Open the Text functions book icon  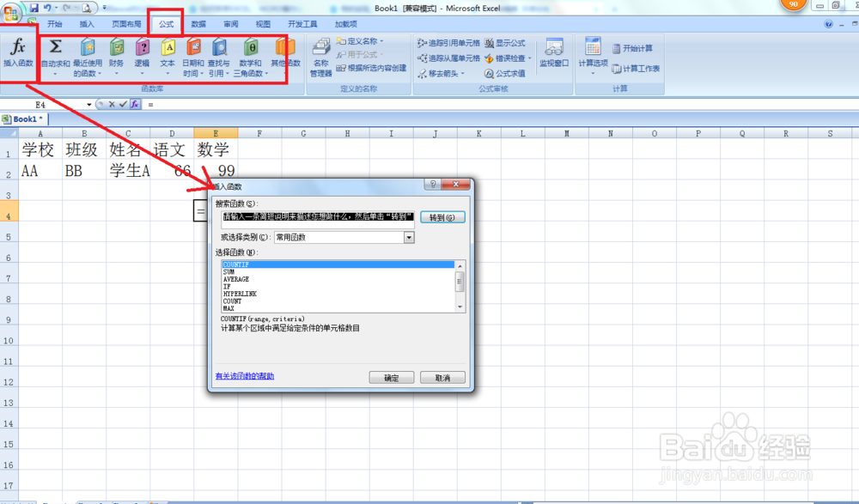click(x=168, y=47)
